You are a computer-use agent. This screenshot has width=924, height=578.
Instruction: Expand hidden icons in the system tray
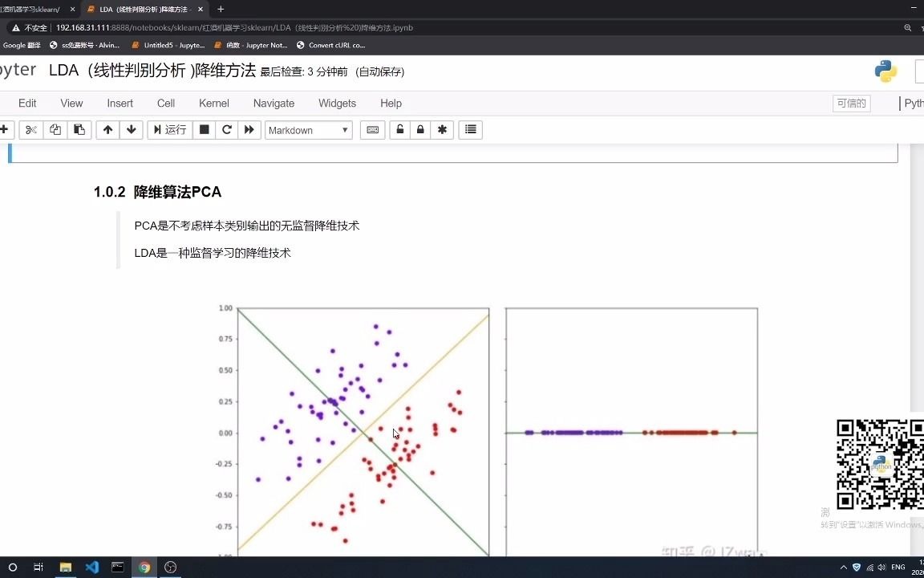coord(843,567)
